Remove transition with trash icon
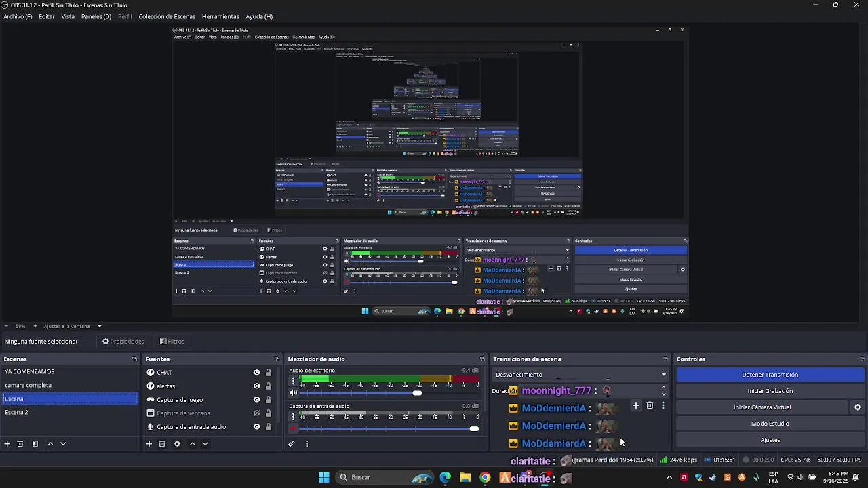Viewport: 868px width, 488px height. pos(650,406)
